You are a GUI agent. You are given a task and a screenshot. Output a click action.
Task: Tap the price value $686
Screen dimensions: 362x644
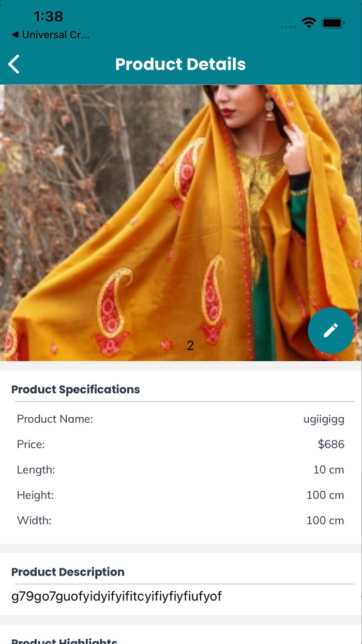(330, 444)
